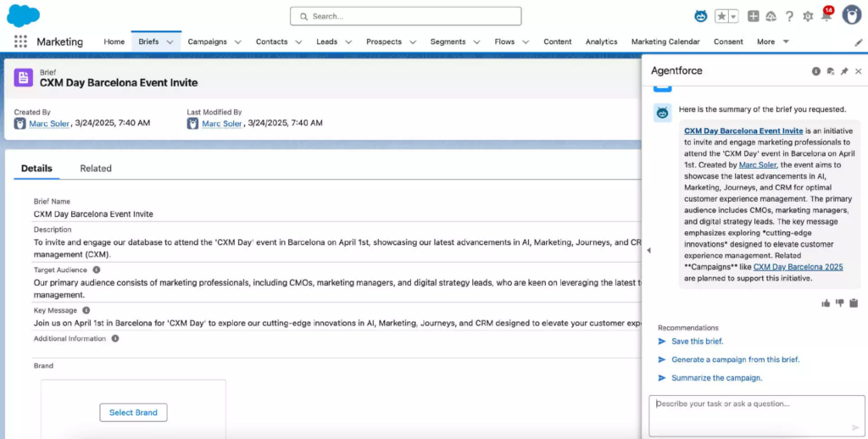
Task: Open the Help question mark
Action: click(789, 16)
